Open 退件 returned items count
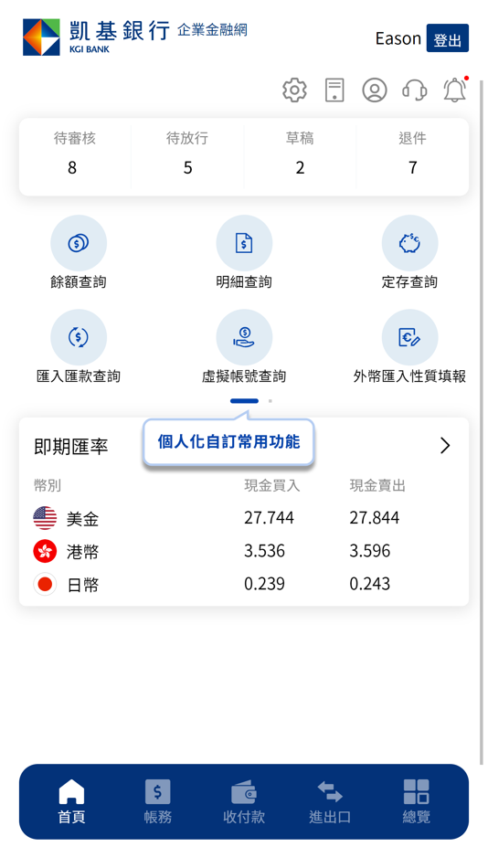Image resolution: width=488 pixels, height=868 pixels. pos(412,153)
